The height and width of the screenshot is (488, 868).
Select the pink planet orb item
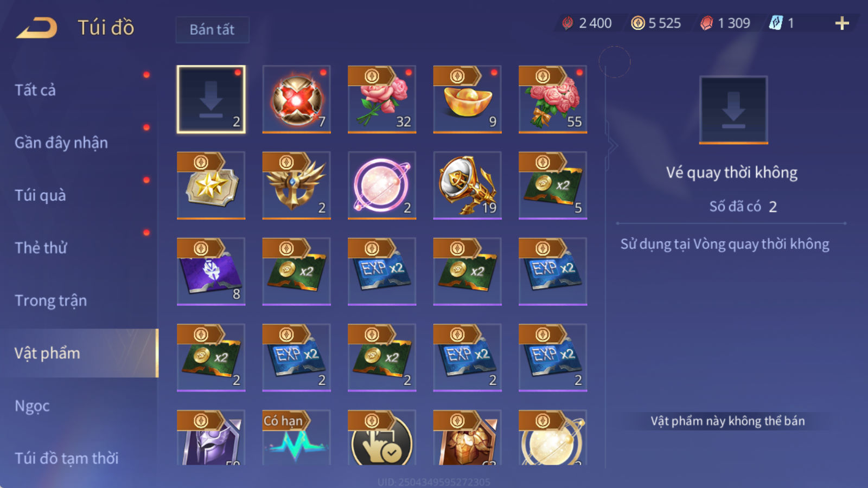pos(382,185)
